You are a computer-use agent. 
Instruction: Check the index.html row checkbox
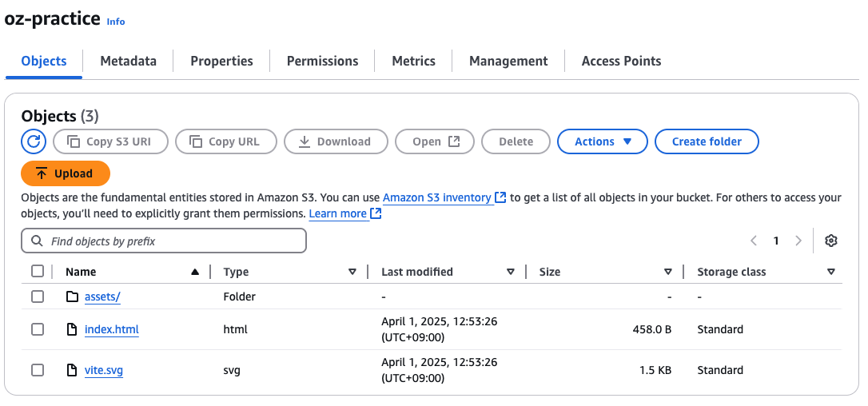38,329
